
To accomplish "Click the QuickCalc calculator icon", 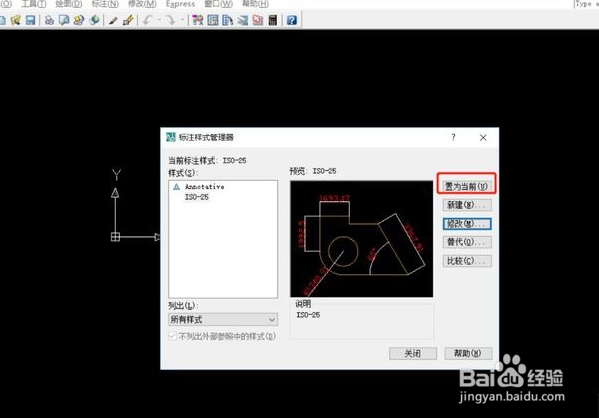I will [x=273, y=20].
